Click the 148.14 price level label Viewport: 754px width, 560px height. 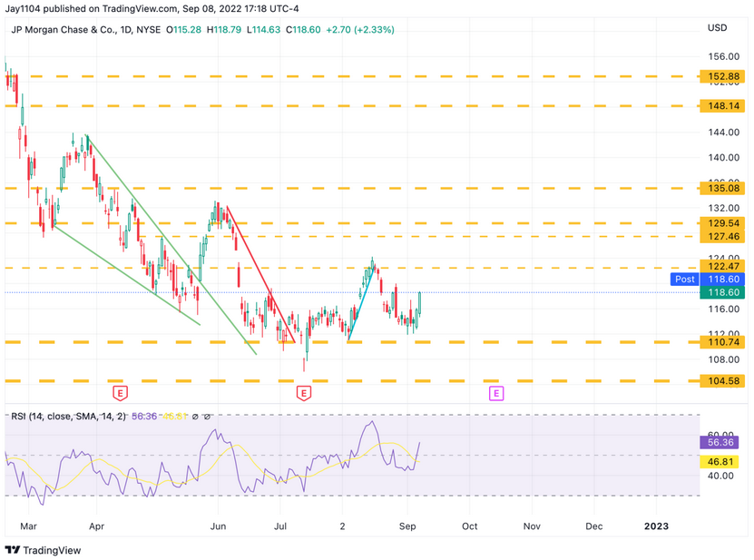tap(722, 106)
